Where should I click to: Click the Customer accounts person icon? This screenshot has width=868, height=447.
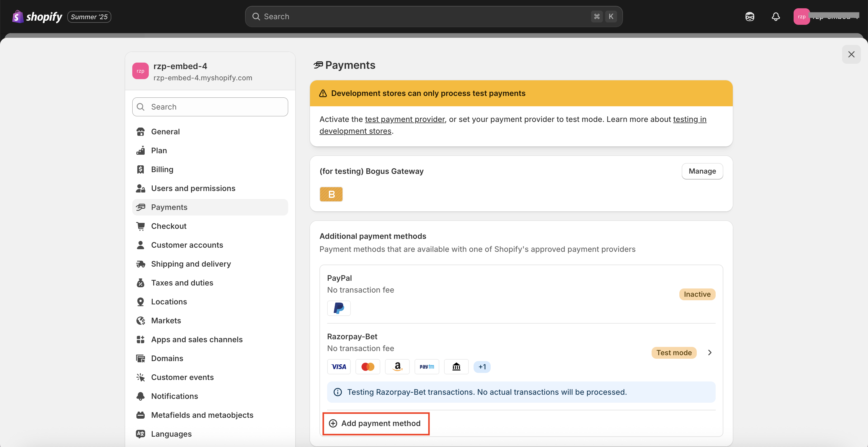click(x=141, y=245)
